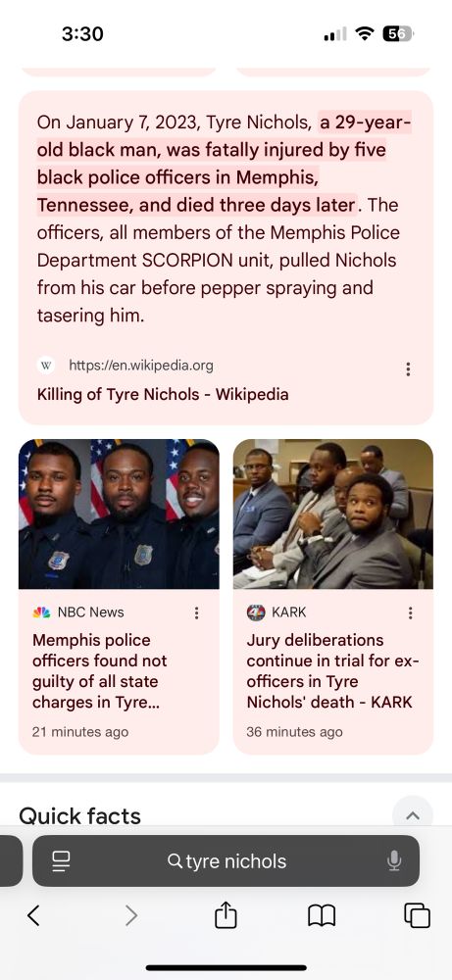
Task: Open three-dot menu for Wikipedia result
Action: click(408, 368)
